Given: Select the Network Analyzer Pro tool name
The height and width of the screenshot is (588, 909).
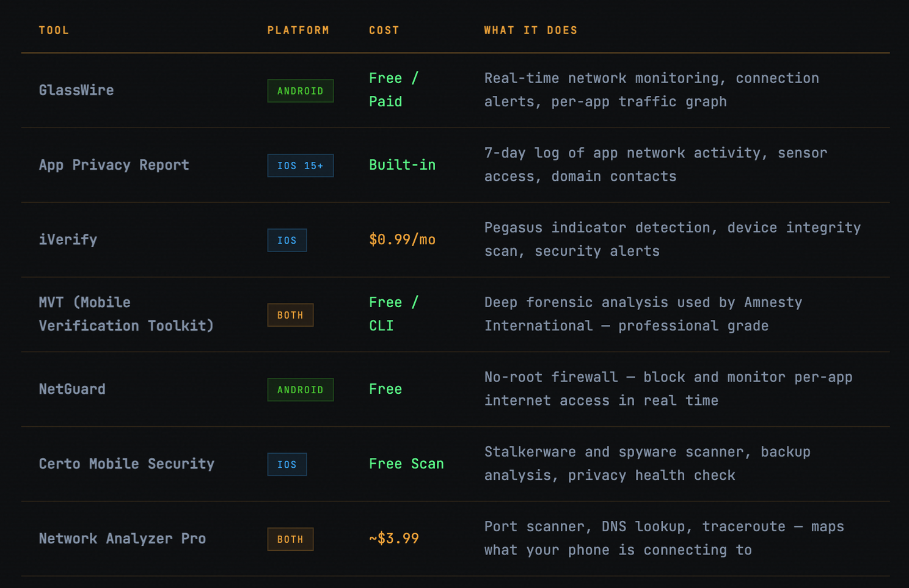Looking at the screenshot, I should (x=122, y=539).
